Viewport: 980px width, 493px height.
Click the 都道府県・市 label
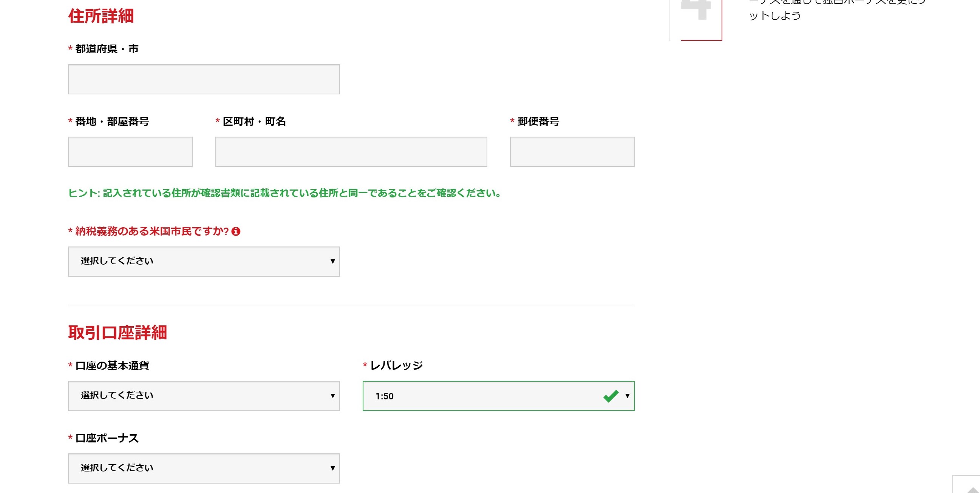point(107,49)
